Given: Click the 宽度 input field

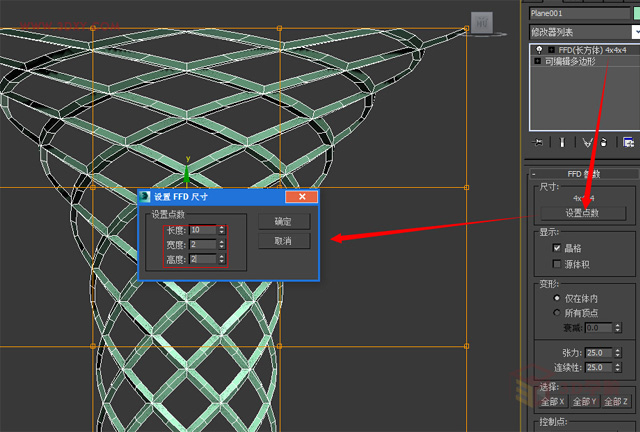Looking at the screenshot, I should pos(203,244).
